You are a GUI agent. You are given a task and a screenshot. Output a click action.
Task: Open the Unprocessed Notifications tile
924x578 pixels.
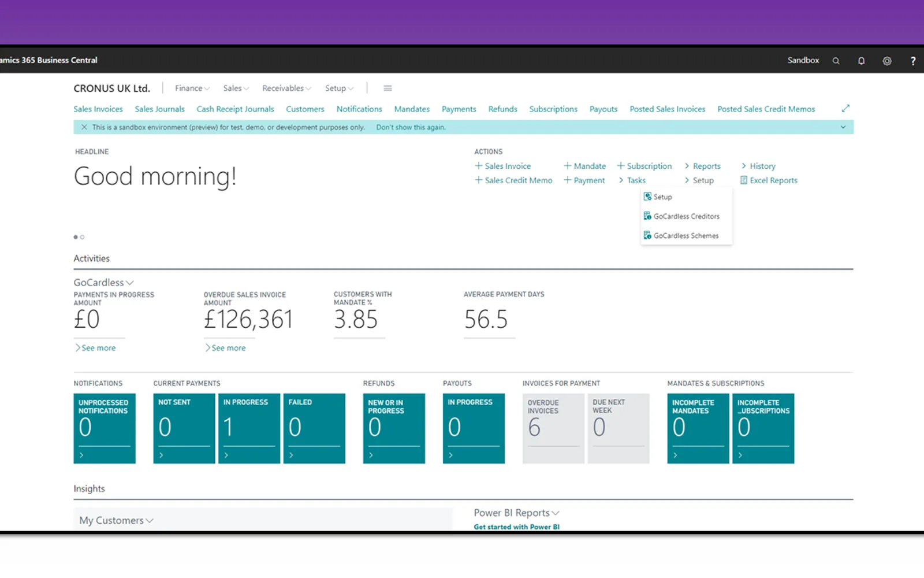[105, 428]
